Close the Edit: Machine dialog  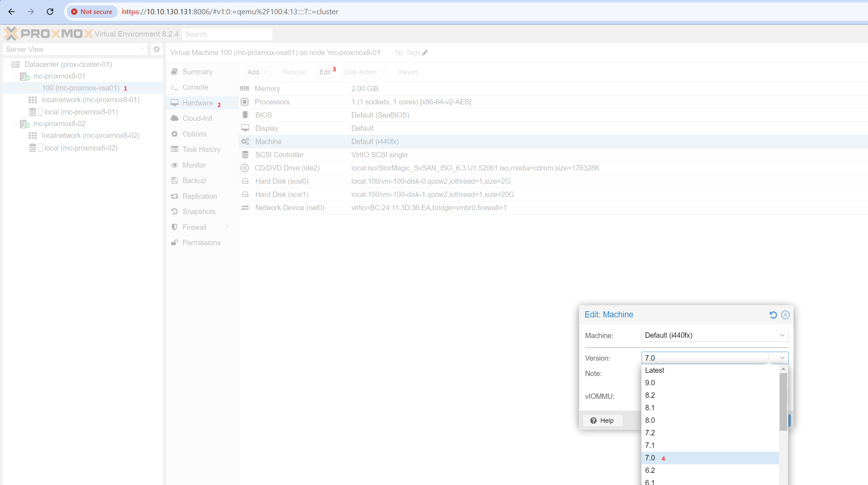pos(785,315)
